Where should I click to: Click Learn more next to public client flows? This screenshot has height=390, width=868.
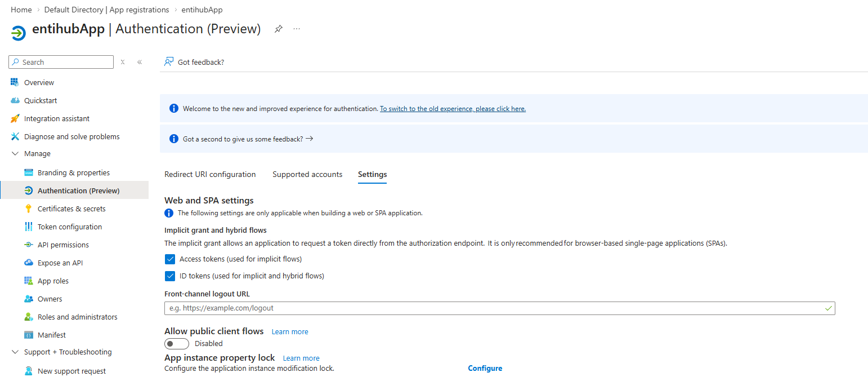point(290,331)
